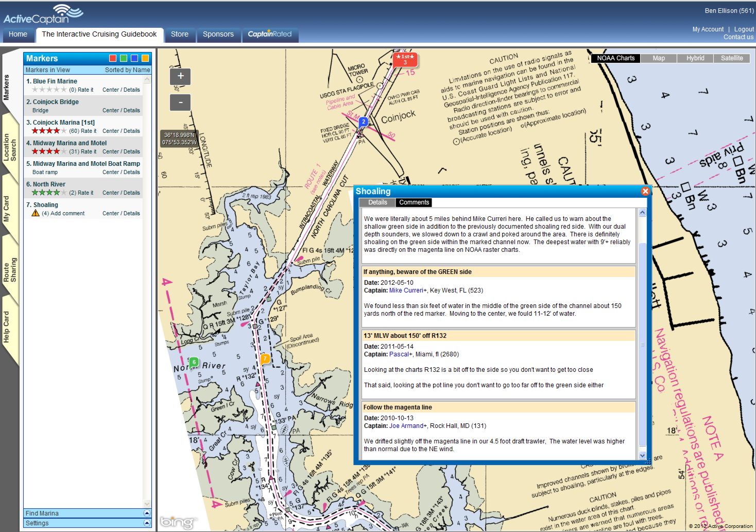The height and width of the screenshot is (532, 756).
Task: Zoom out the map with minus button
Action: click(x=180, y=102)
